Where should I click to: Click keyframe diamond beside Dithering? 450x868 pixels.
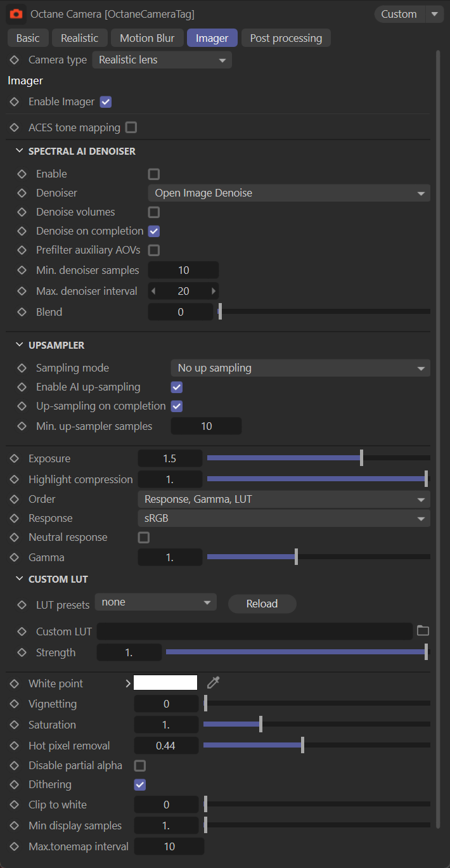click(15, 784)
